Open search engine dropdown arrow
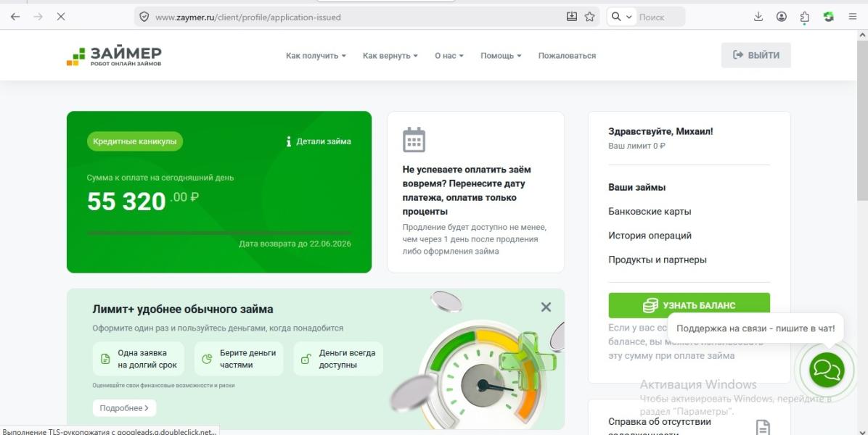Screen dimensions: 868x435 pyautogui.click(x=629, y=17)
